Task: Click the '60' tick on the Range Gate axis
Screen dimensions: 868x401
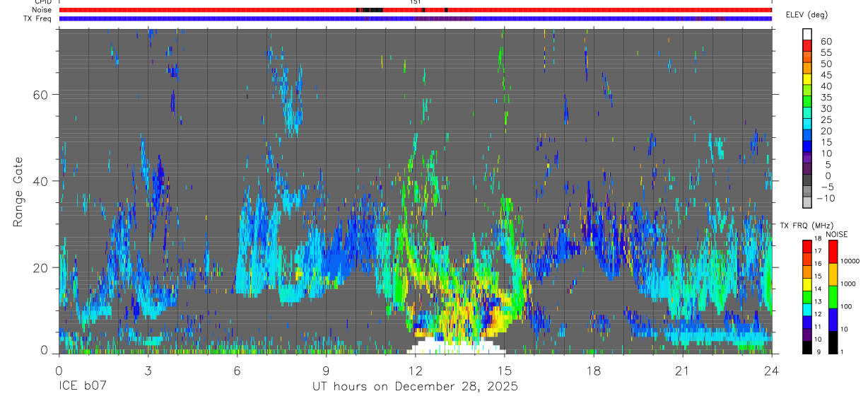Action: 40,95
